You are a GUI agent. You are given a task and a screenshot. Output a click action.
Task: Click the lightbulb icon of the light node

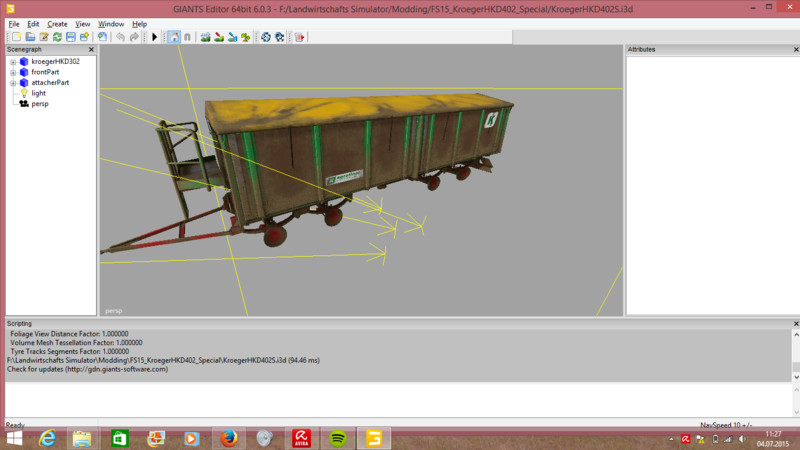click(24, 93)
